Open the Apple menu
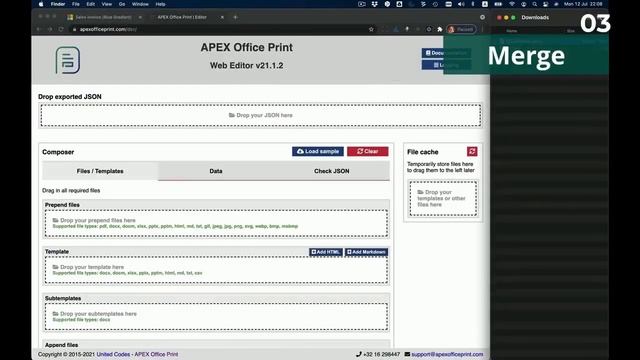The image size is (640, 360). [x=41, y=4]
